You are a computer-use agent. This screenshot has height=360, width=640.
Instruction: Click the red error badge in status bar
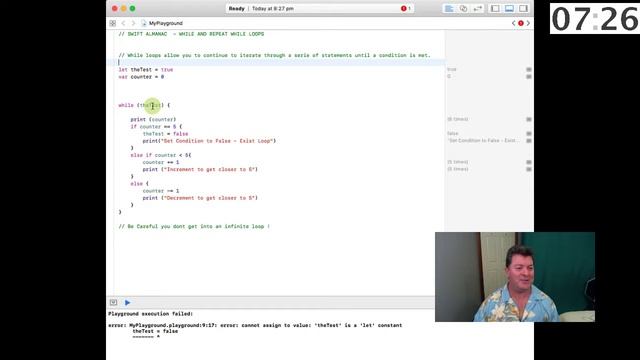click(405, 9)
